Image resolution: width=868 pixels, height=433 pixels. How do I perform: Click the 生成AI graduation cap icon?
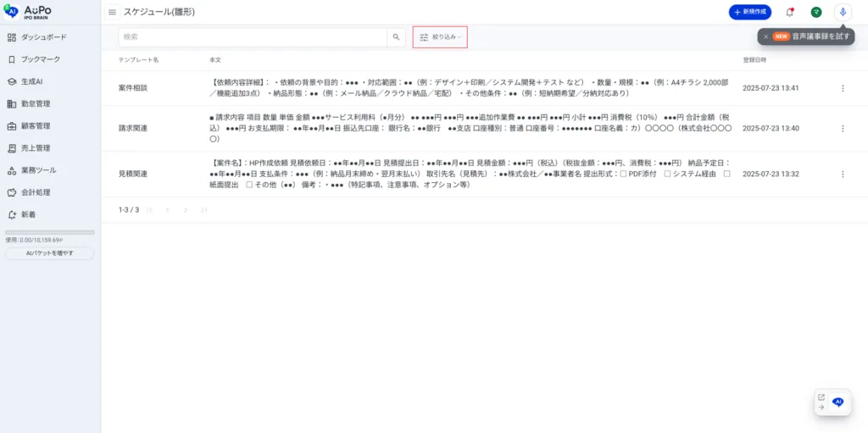12,81
